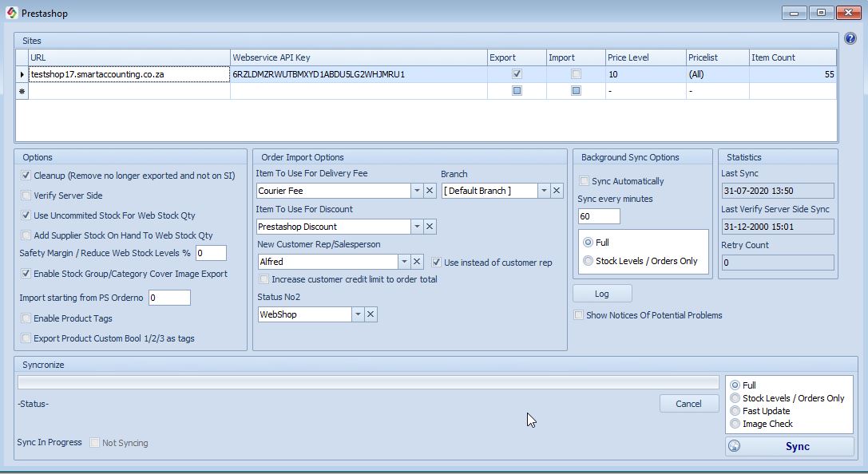Enable Increase customer credit limit option
This screenshot has width=868, height=474.
(264, 279)
